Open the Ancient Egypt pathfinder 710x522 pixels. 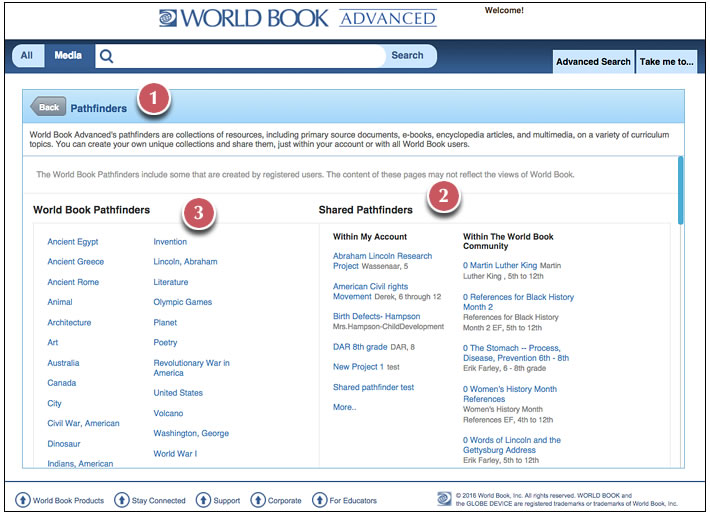pos(73,242)
